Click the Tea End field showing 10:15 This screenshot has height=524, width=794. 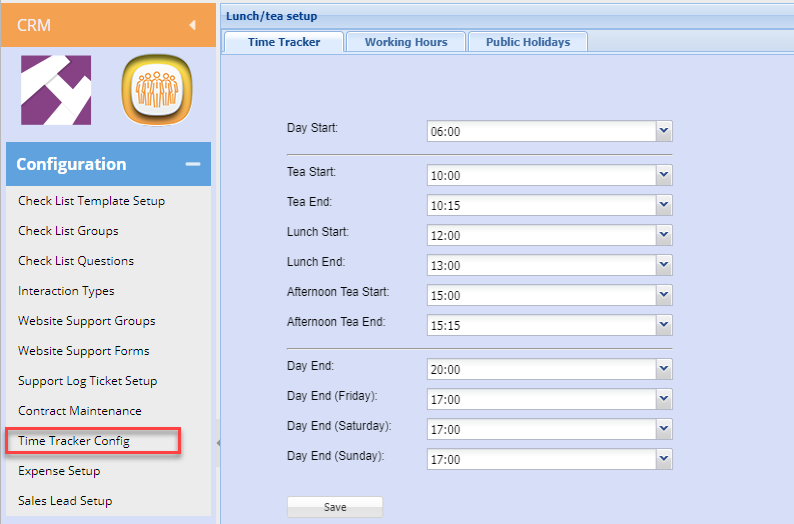pyautogui.click(x=542, y=205)
